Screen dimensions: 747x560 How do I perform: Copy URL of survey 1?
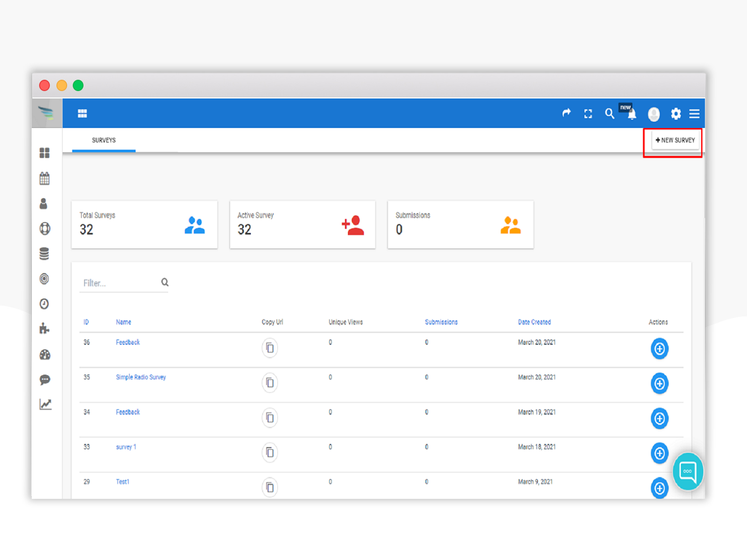[x=270, y=452]
